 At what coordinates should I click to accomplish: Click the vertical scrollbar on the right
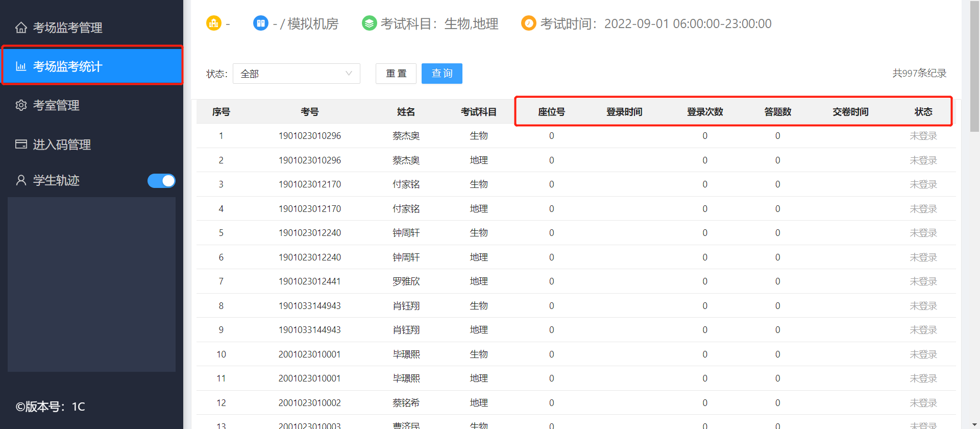[974, 66]
